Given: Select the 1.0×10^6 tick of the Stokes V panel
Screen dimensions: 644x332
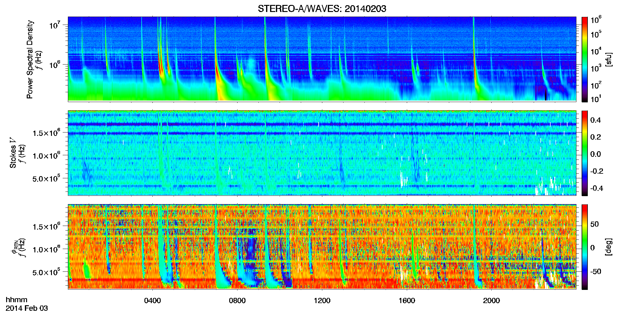Looking at the screenshot, I should [46, 155].
